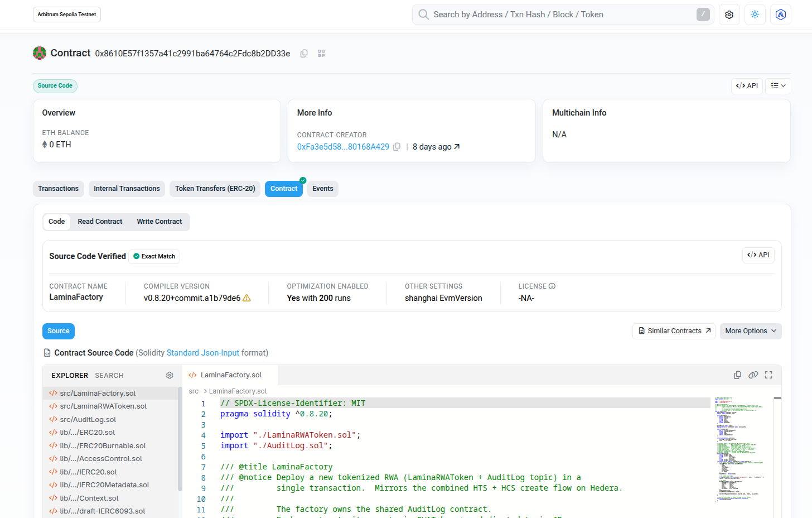
Task: Show the QR code for the contract address
Action: [x=321, y=54]
